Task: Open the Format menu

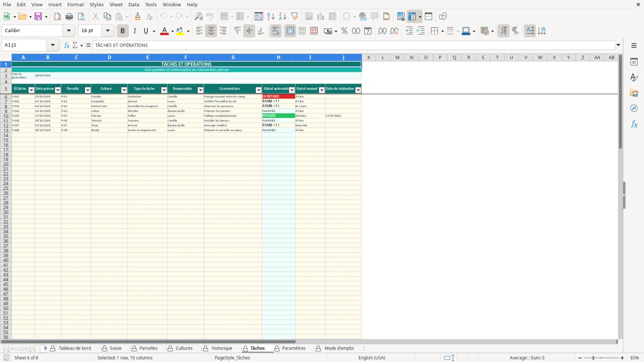Action: pyautogui.click(x=76, y=4)
